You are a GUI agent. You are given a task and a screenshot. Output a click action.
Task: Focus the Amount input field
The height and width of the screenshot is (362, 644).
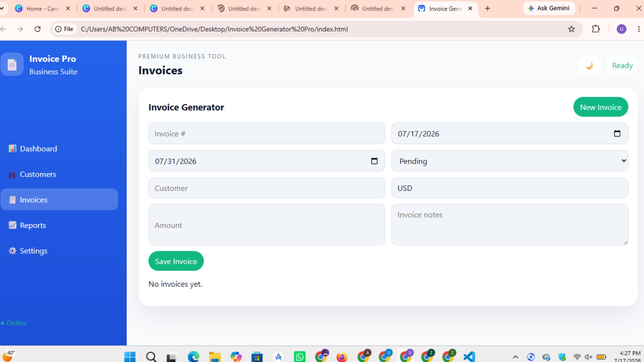267,225
